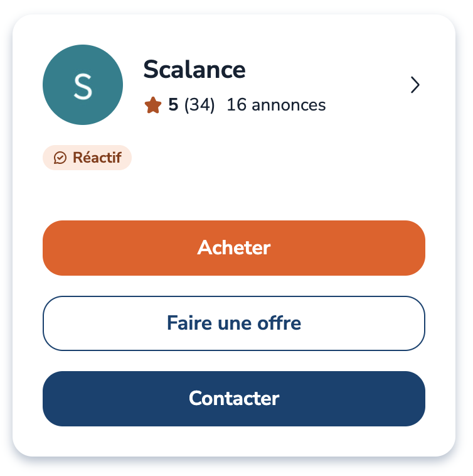Image resolution: width=473 pixels, height=476 pixels.
Task: Click the Contacter text label
Action: [x=234, y=399]
